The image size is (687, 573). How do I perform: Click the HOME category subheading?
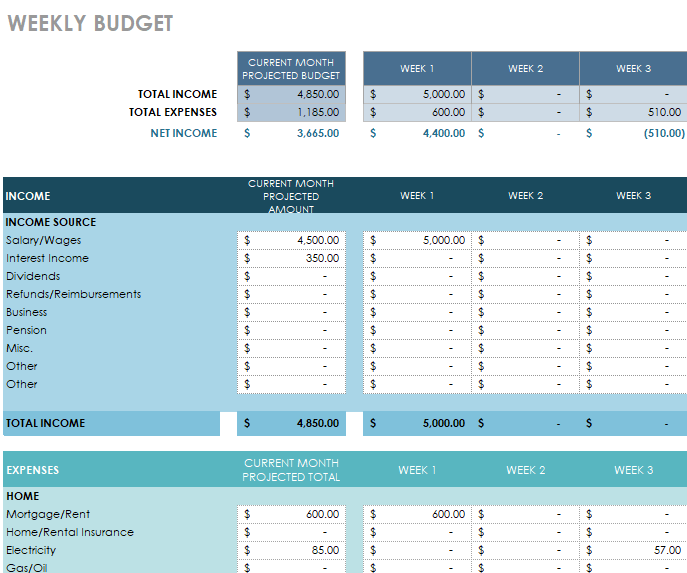(23, 496)
